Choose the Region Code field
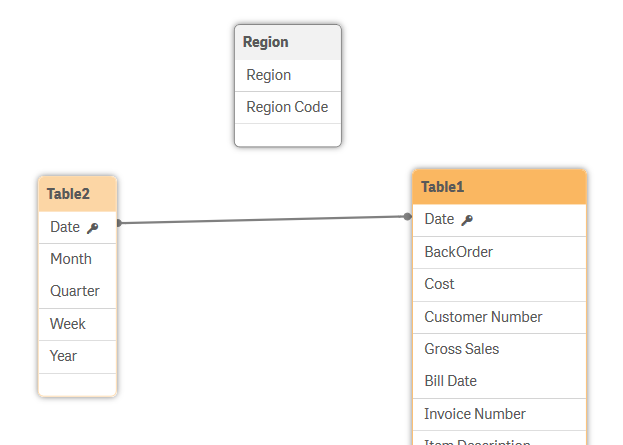Screen dimensions: 623x445 coord(287,107)
